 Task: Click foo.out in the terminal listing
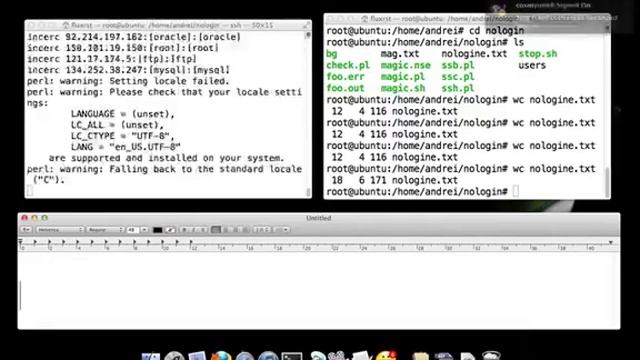(345, 88)
